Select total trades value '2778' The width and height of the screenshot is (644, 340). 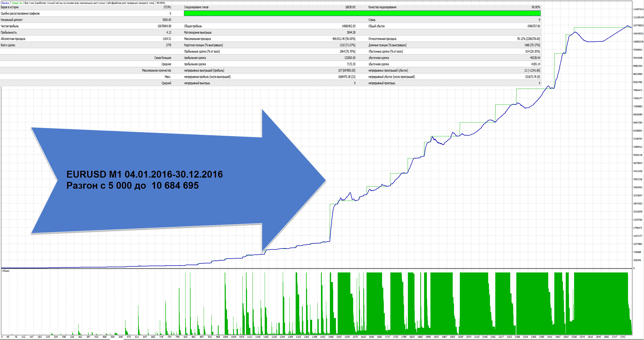click(168, 45)
